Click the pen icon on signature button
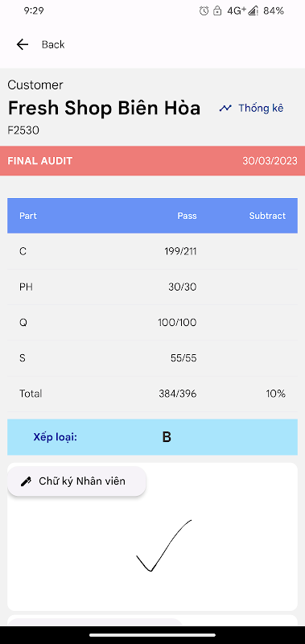The image size is (305, 644). click(x=26, y=481)
